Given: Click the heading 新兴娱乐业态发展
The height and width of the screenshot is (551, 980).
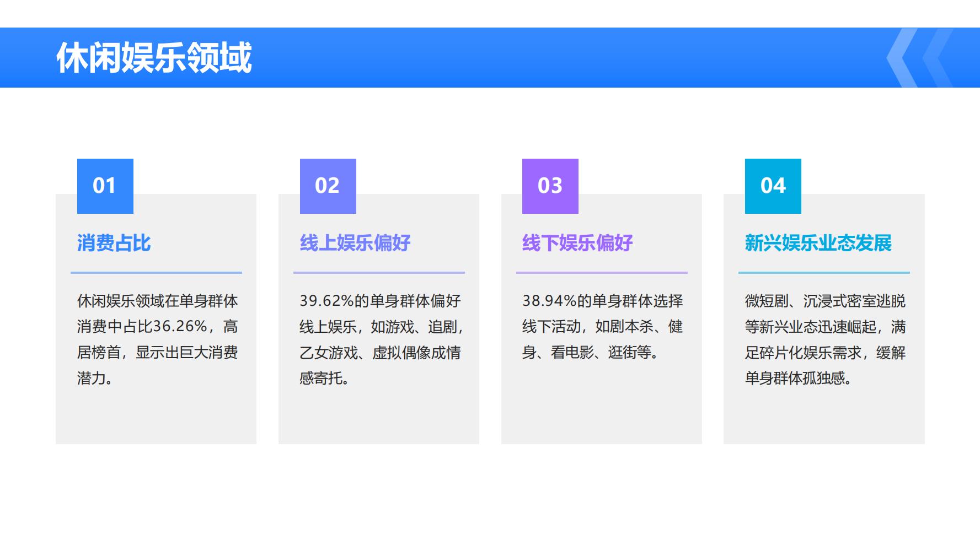Looking at the screenshot, I should [818, 243].
